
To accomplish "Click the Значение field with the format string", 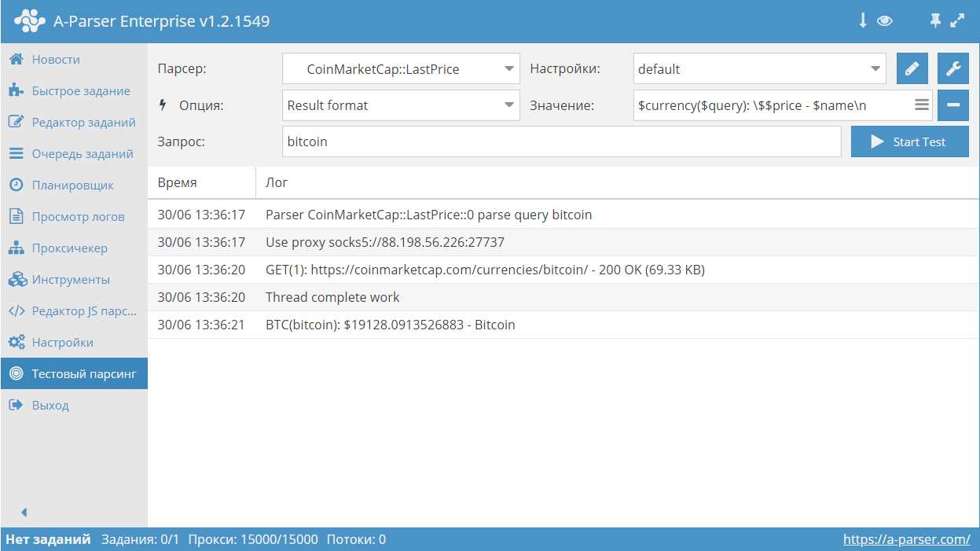I will [783, 105].
